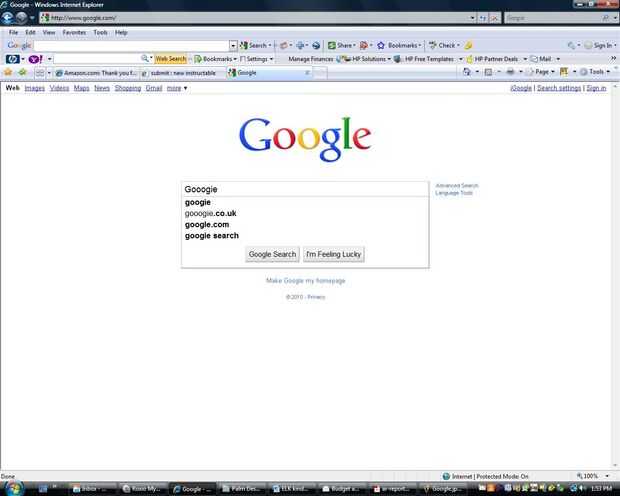Viewport: 620px width, 496px height.
Task: Click the HP logo toolbar icon
Action: click(x=13, y=59)
